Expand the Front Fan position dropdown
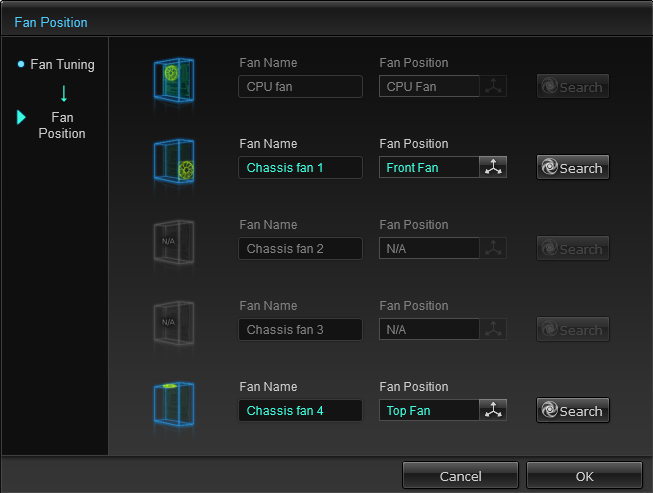Screen dimensions: 653x493 tap(429, 167)
